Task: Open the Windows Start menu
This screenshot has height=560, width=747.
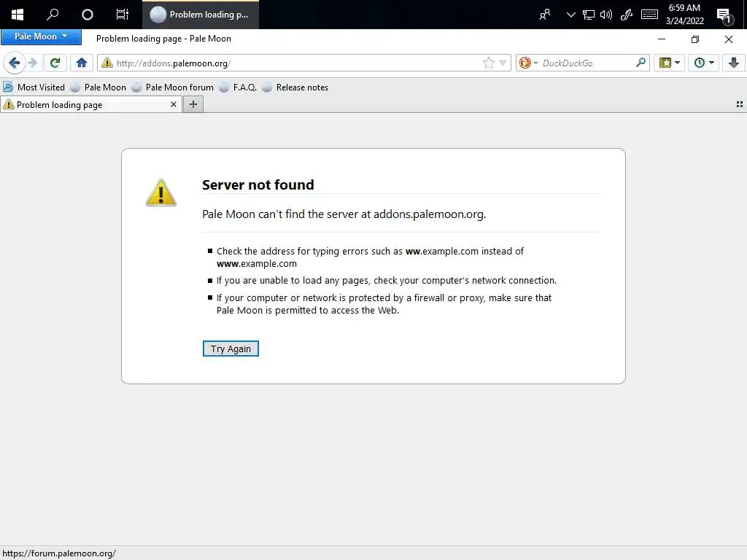Action: [x=18, y=15]
